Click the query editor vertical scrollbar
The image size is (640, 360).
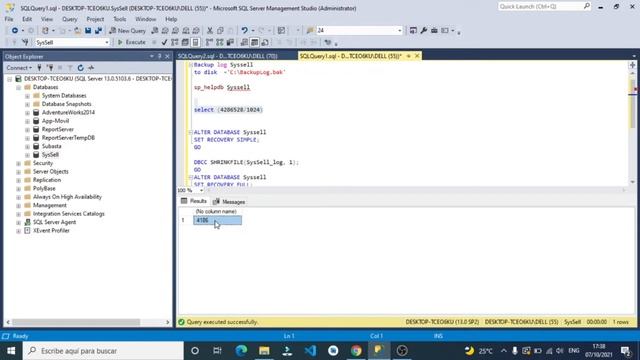(x=633, y=104)
